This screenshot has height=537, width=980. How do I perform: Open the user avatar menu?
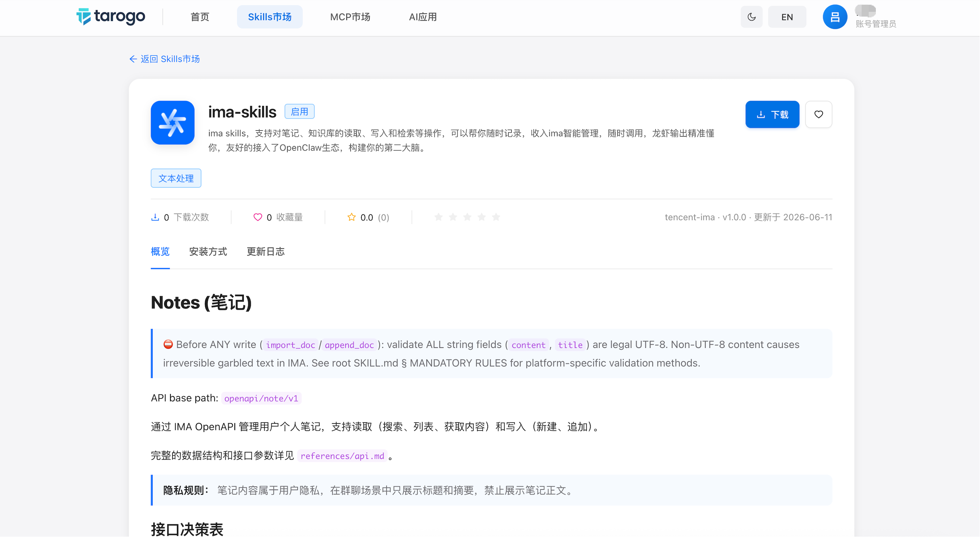(835, 17)
